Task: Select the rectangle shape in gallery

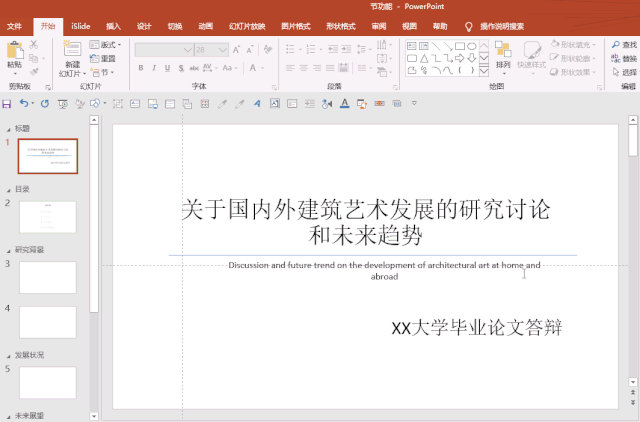Action: 460,46
